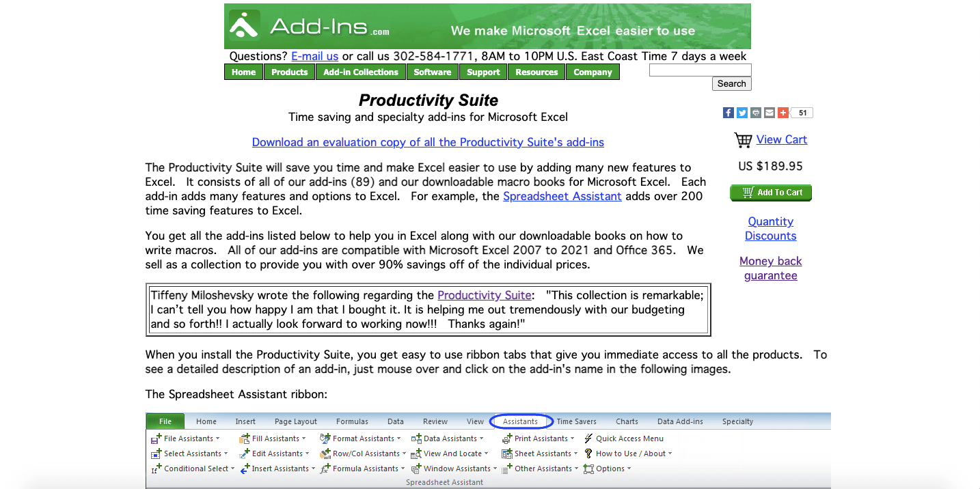This screenshot has width=980, height=489.
Task: Switch to the Specialty ribbon tab
Action: (738, 421)
